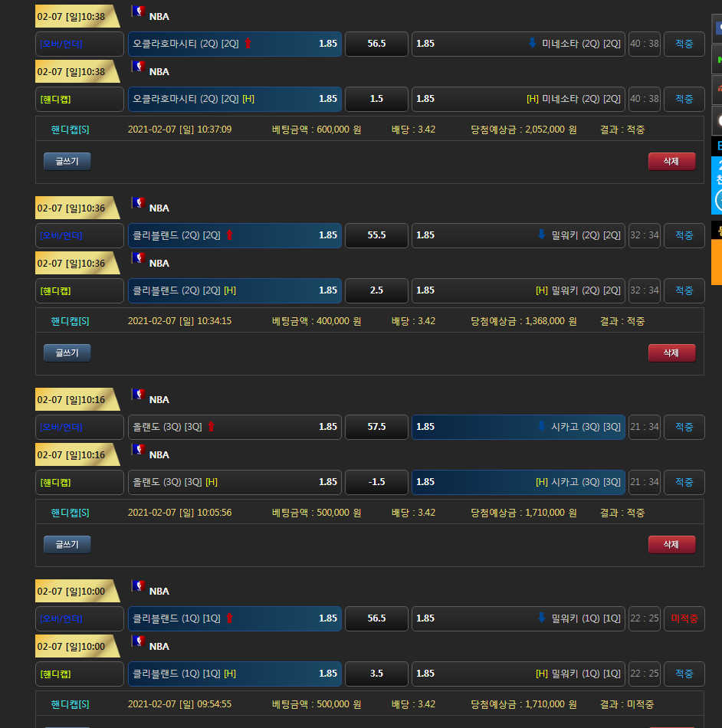Select 오클라호마시티 handicap pick at 1.85
This screenshot has height=728, width=722.
(235, 99)
